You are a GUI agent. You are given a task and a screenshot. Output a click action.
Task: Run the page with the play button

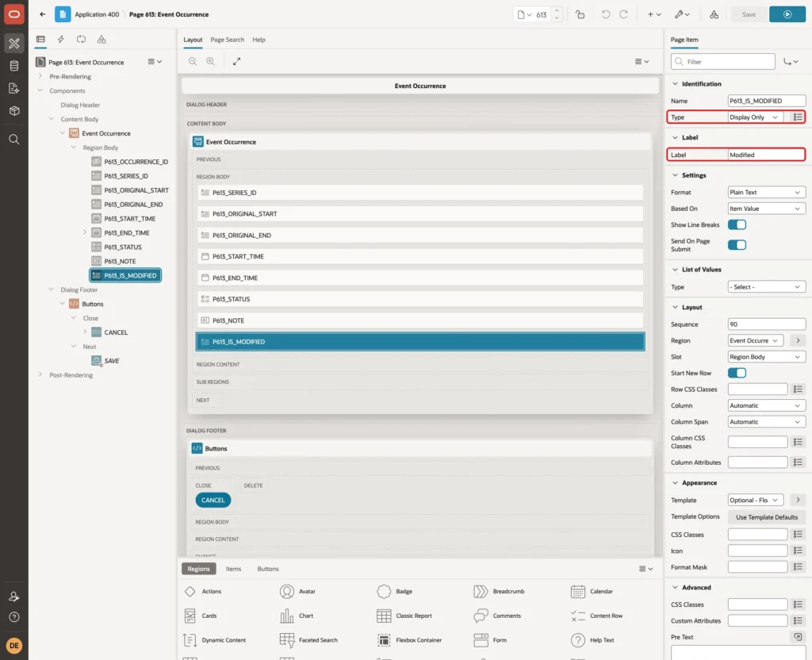click(x=787, y=14)
